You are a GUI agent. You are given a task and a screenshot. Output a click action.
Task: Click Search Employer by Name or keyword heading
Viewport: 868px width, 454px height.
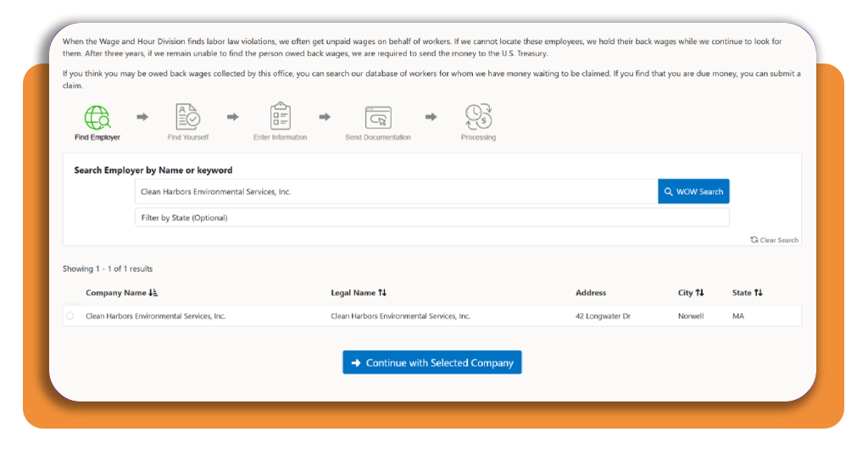coord(153,170)
